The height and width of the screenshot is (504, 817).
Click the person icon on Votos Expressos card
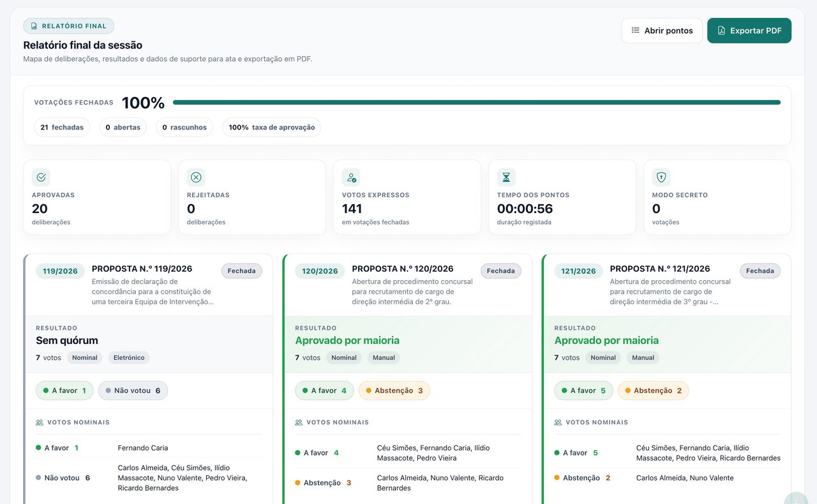(x=351, y=177)
